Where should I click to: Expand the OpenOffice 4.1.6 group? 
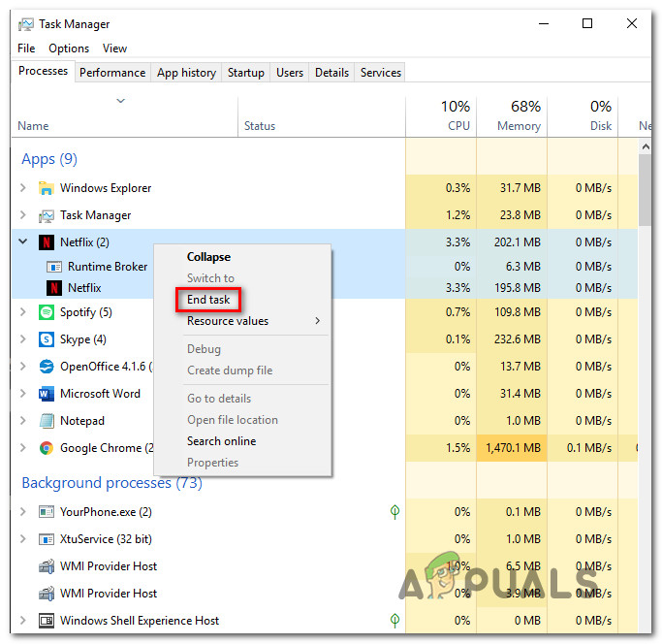pyautogui.click(x=23, y=366)
